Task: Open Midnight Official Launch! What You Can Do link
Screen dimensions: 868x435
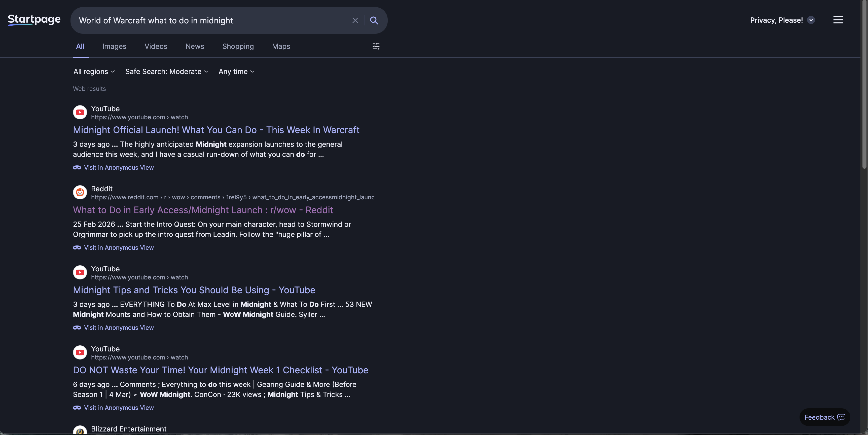Action: (216, 130)
